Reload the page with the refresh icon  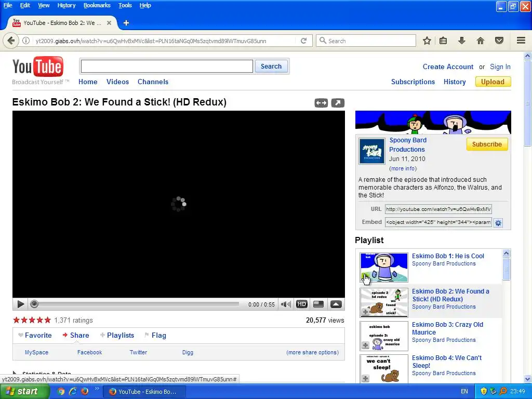pyautogui.click(x=303, y=41)
